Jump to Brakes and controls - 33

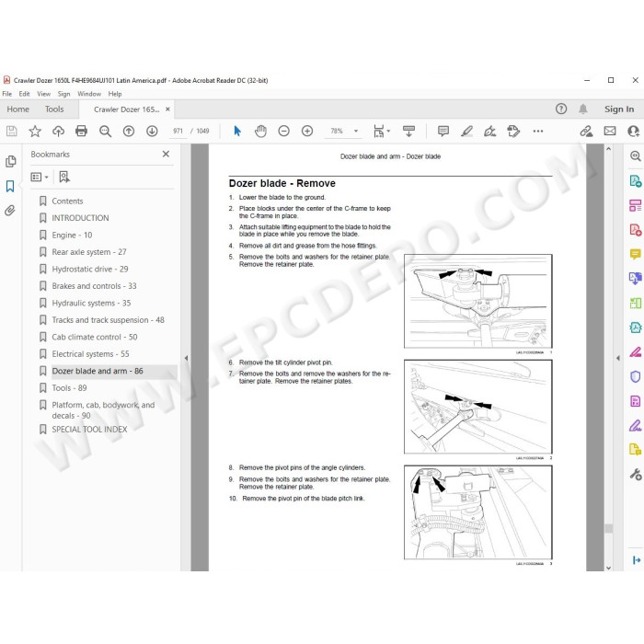click(94, 286)
